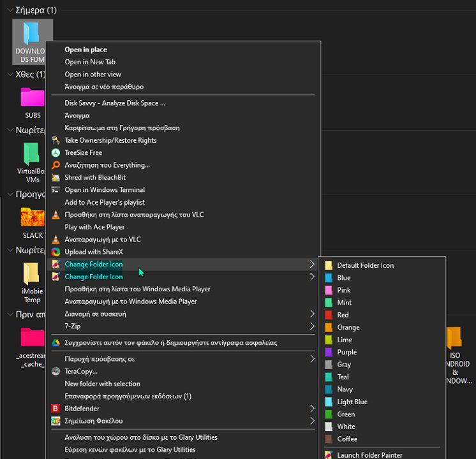
Task: Choose Επαναφορά προηγούμενων εκδόσεων (1)
Action: point(183,396)
